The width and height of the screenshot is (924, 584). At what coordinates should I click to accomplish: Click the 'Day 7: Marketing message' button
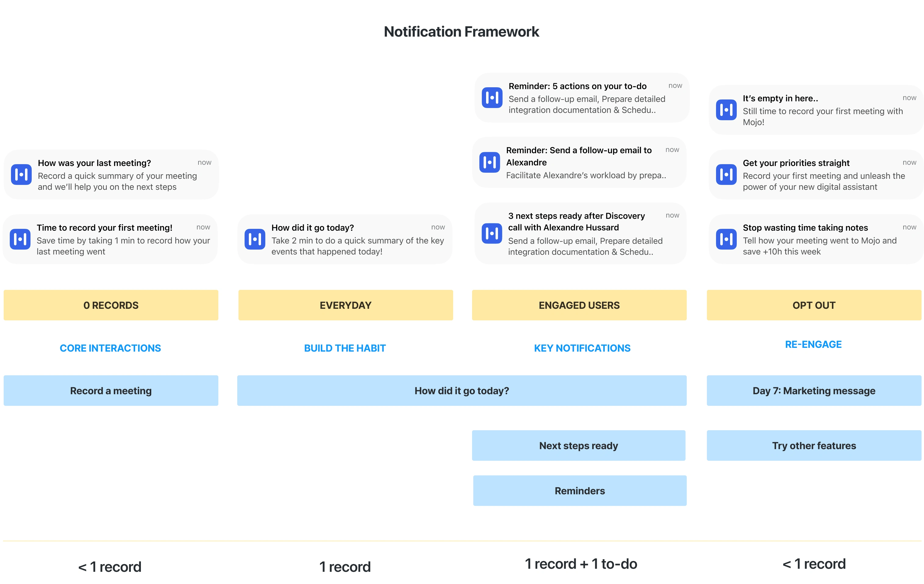[x=814, y=390]
